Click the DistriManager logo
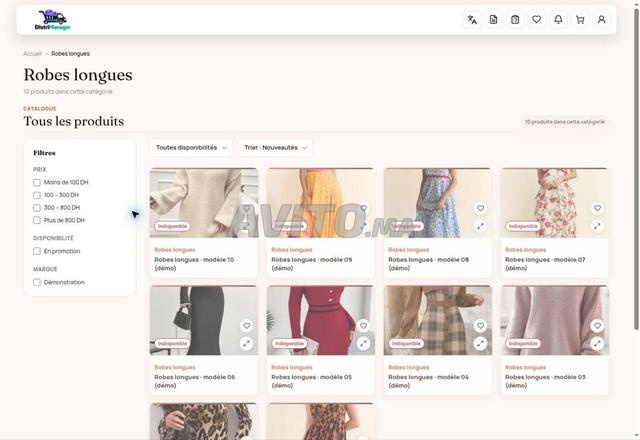This screenshot has width=640, height=440. (53, 20)
